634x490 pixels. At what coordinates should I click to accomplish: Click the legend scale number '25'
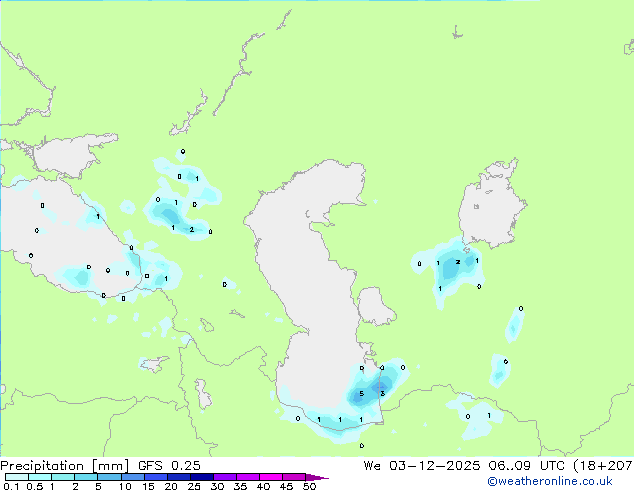194,486
